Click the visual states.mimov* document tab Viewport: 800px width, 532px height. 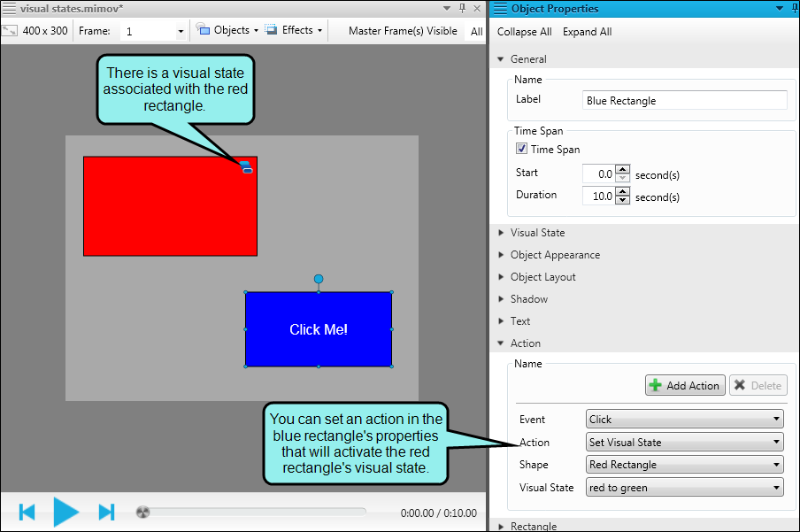click(x=72, y=9)
